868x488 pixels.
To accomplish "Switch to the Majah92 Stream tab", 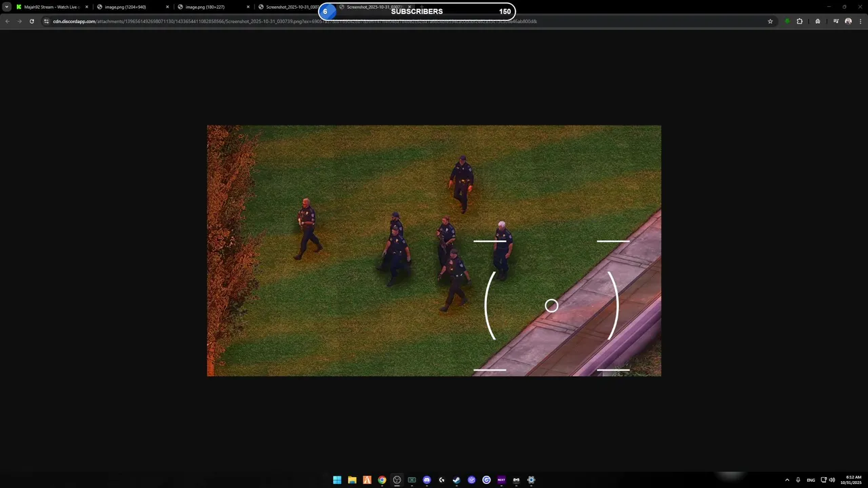I will [x=51, y=7].
